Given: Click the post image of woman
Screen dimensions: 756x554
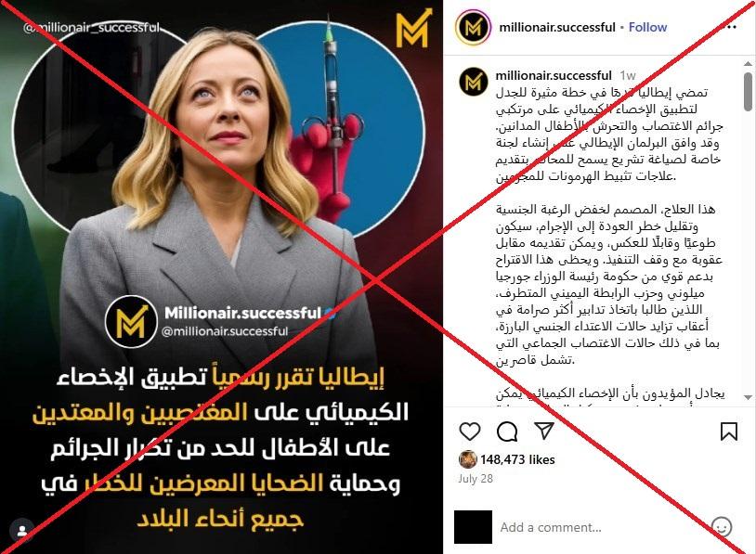Looking at the screenshot, I should tap(221, 277).
